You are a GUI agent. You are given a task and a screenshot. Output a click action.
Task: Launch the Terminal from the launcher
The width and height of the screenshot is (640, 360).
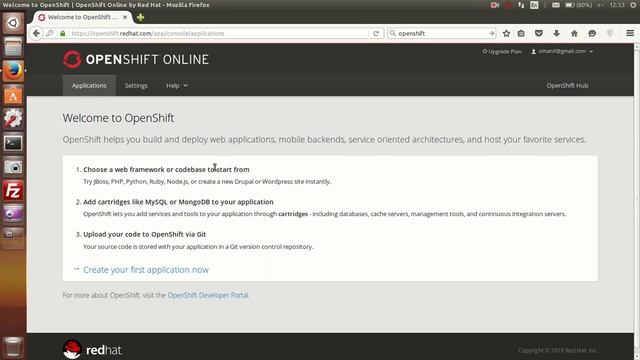point(13,143)
